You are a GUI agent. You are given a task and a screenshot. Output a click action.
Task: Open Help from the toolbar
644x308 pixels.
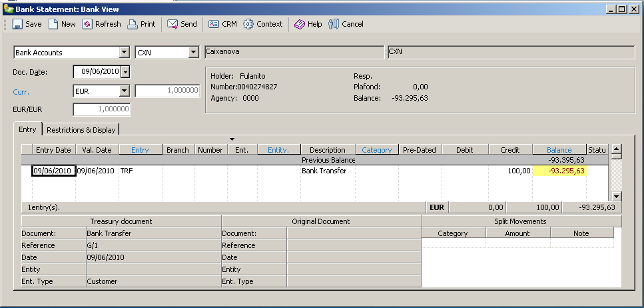[x=300, y=24]
